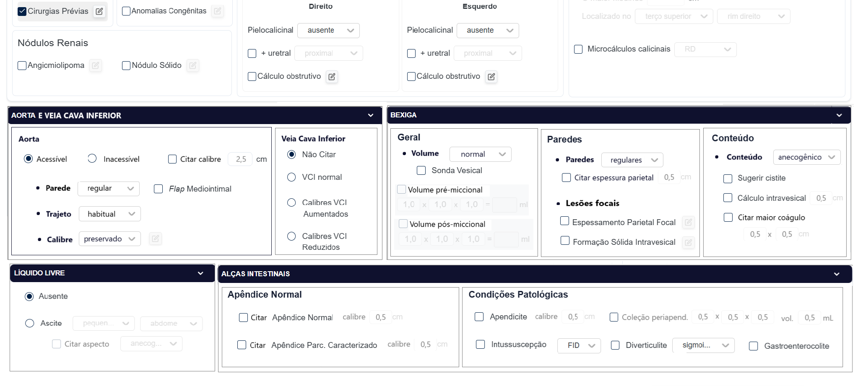868x389 pixels.
Task: Open the Parede regular dropdown
Action: [x=109, y=189]
